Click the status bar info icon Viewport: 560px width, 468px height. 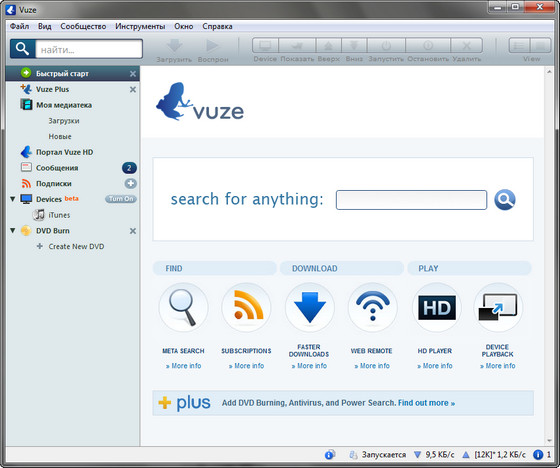click(x=538, y=455)
